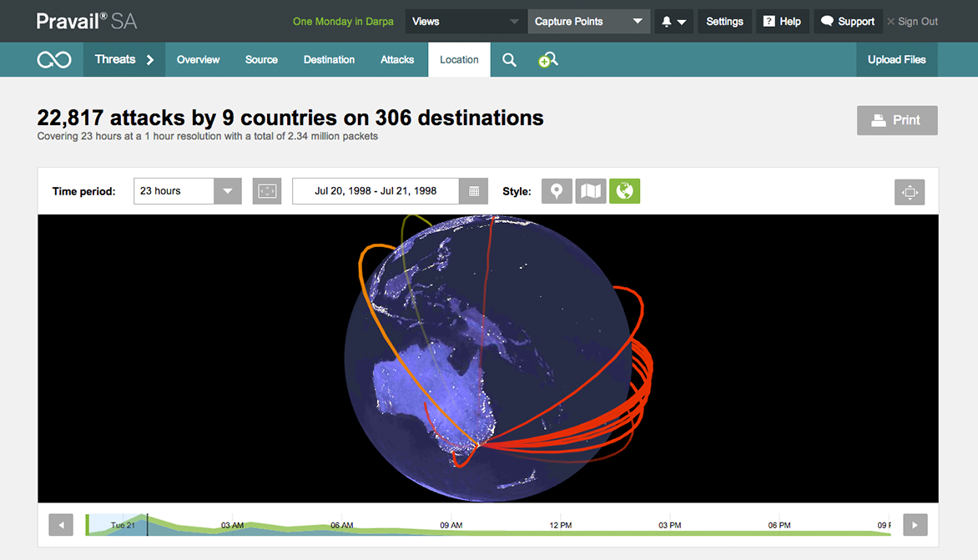
Task: Open the Destination tab
Action: [x=330, y=60]
